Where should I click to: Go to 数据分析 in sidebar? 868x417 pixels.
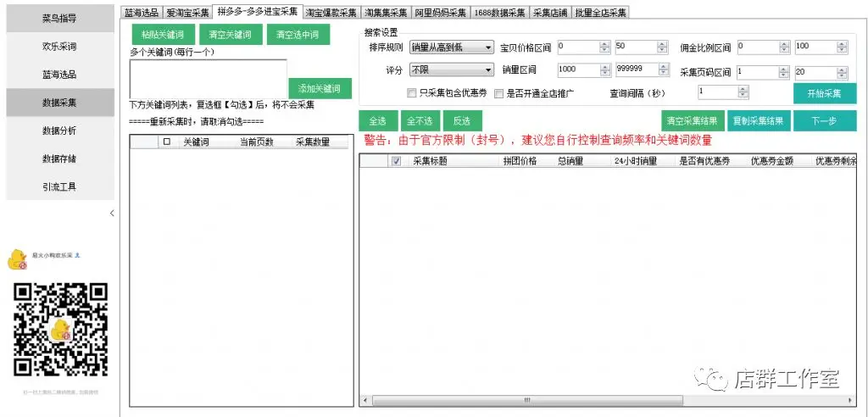pyautogui.click(x=60, y=131)
